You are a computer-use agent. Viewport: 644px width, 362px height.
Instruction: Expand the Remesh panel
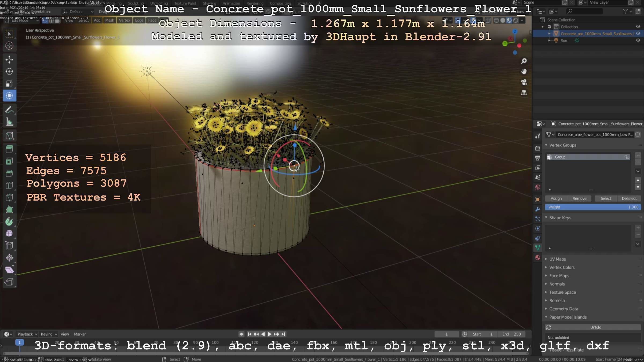546,300
